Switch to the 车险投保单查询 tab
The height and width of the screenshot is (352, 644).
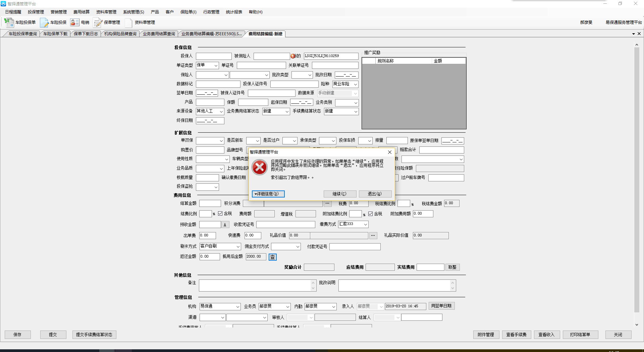coord(22,34)
